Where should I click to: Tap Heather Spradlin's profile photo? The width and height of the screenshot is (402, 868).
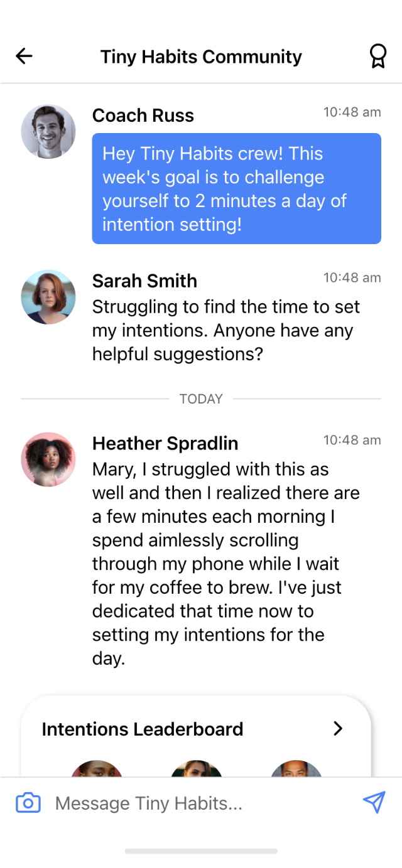tap(48, 459)
